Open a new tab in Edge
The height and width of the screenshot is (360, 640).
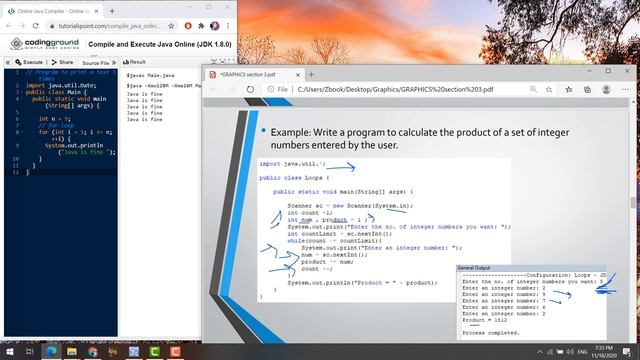[311, 74]
